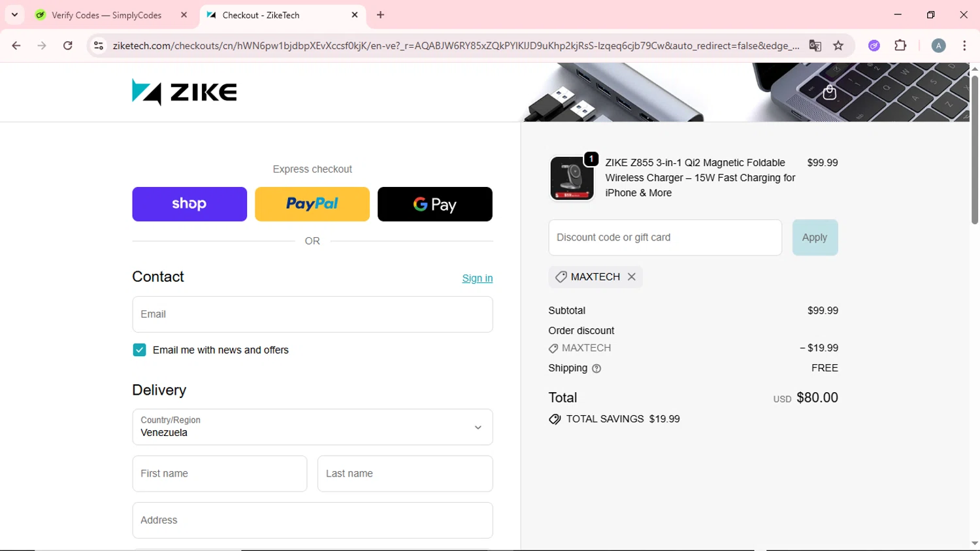
Task: Click the Subtotal label
Action: point(566,310)
